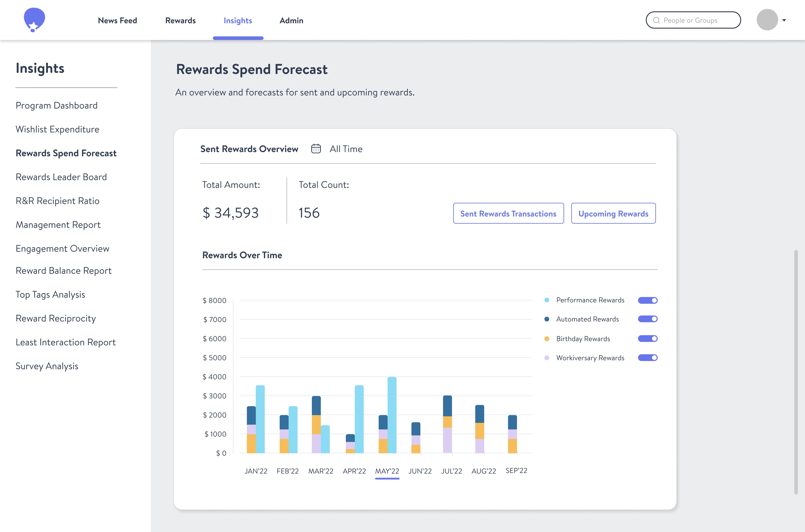This screenshot has width=805, height=532.
Task: Click the user avatar circle
Action: 767,20
